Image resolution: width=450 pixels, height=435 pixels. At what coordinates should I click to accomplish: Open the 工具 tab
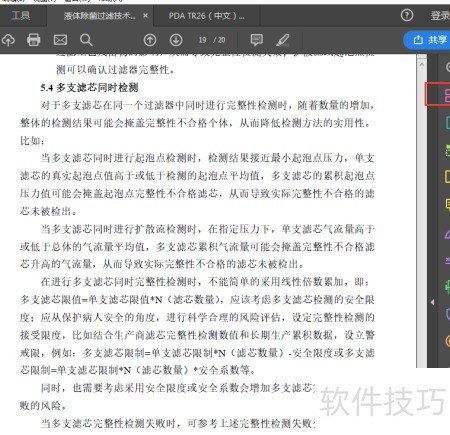tap(21, 15)
